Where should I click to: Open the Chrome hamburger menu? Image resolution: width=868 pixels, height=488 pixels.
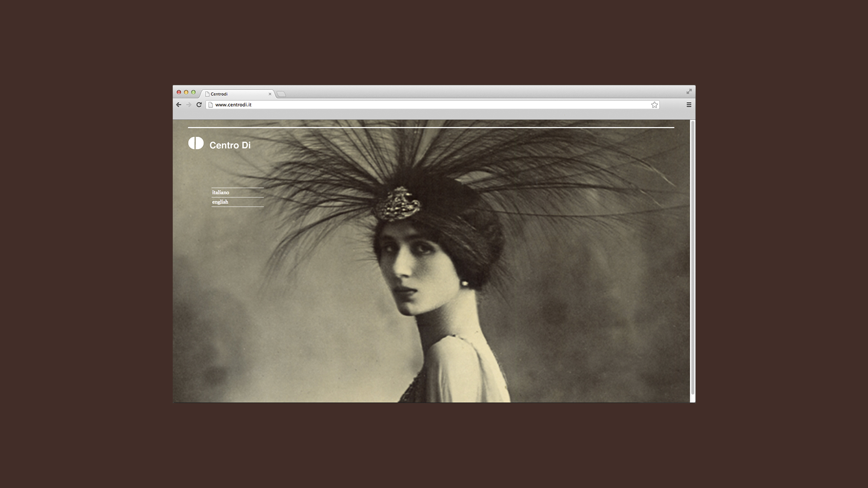pos(689,105)
